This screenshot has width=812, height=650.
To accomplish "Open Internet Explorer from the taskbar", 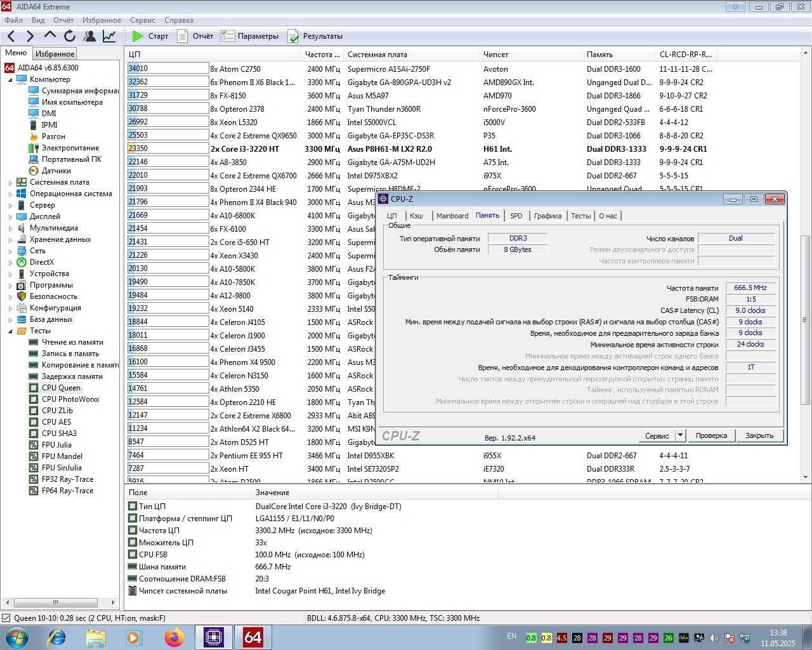I will point(56,637).
